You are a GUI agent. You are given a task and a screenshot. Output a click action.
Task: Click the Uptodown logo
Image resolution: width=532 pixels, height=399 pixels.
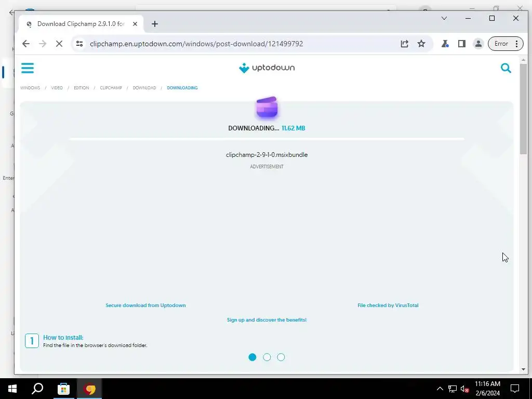pyautogui.click(x=267, y=68)
